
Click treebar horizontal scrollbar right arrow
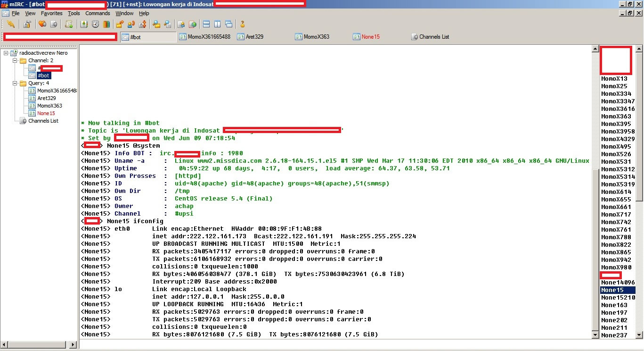coord(73,345)
